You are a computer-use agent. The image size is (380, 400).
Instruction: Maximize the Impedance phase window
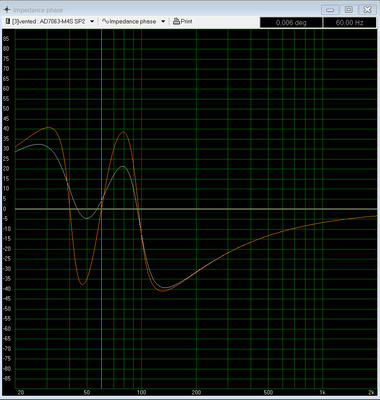[x=349, y=9]
